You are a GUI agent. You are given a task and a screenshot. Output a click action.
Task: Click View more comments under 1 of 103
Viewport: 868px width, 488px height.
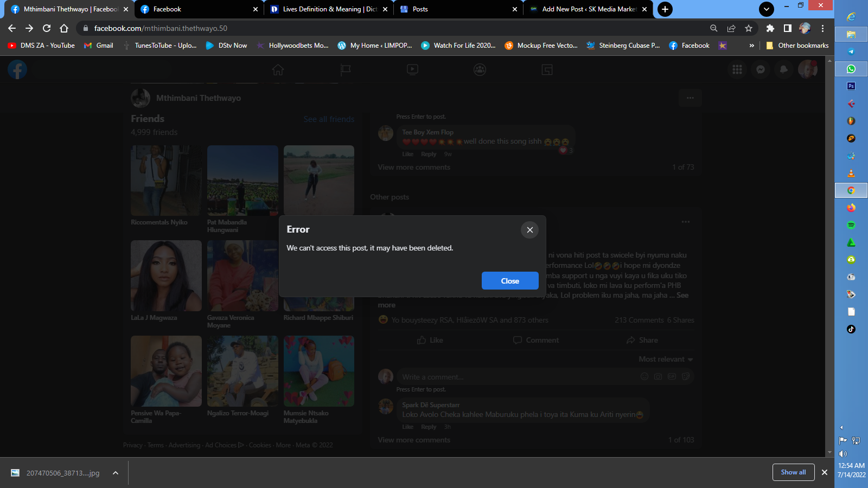(414, 440)
